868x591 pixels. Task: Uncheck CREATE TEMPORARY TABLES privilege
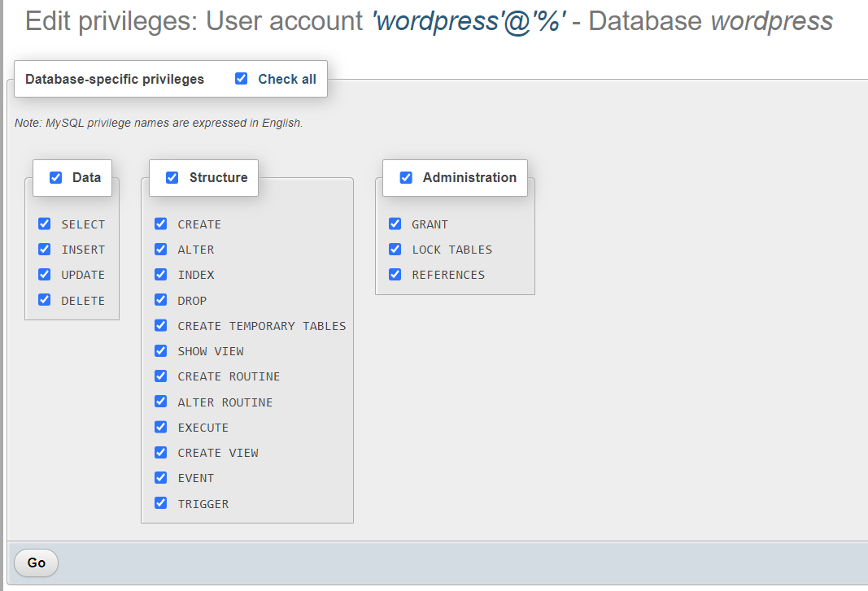click(x=160, y=325)
